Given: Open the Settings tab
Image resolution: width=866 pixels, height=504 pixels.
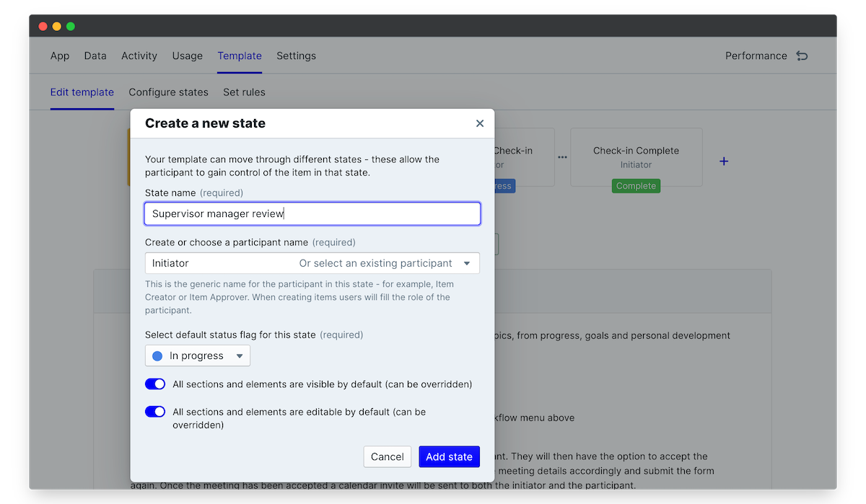Looking at the screenshot, I should click(x=296, y=56).
